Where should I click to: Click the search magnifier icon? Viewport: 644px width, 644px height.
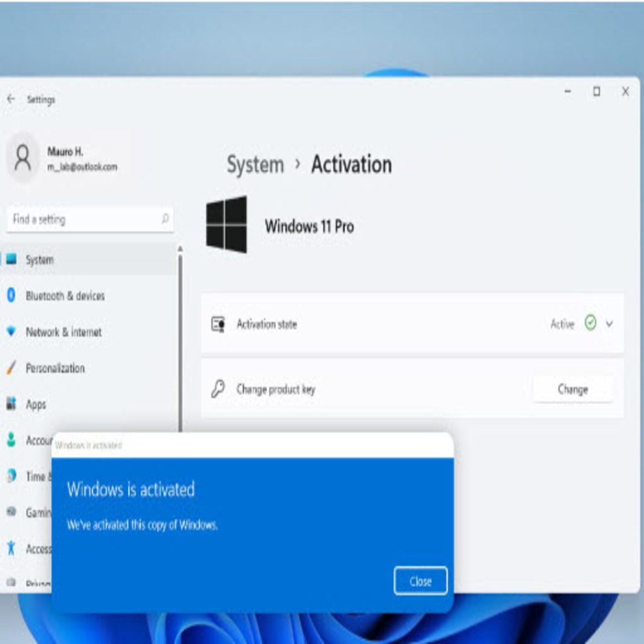165,219
